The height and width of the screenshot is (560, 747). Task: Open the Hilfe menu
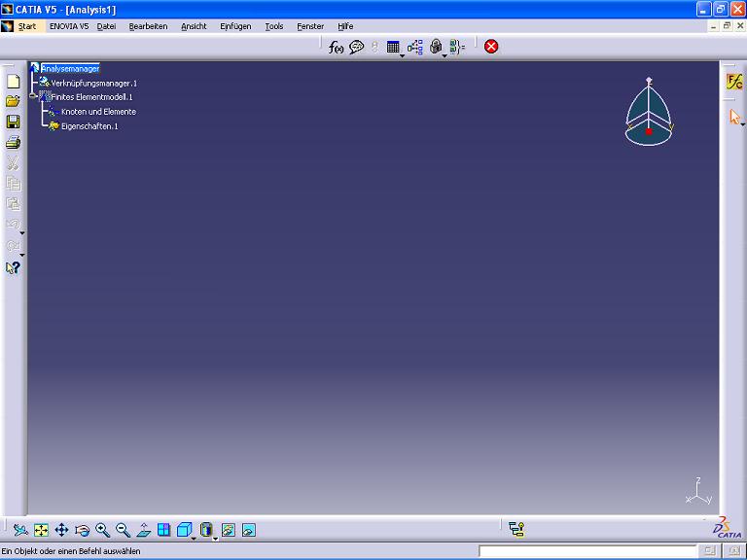pyautogui.click(x=345, y=26)
